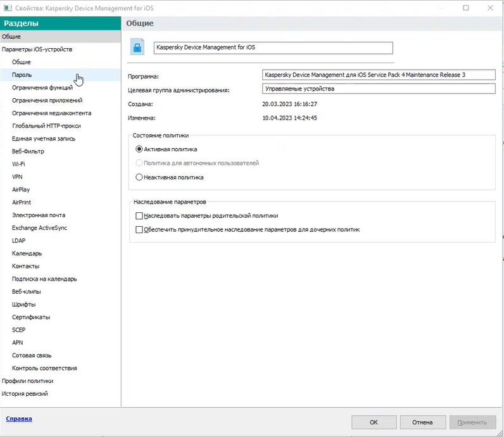Click the creation date 20.03.2023 16:16:27
The width and height of the screenshot is (504, 437).
pyautogui.click(x=289, y=104)
